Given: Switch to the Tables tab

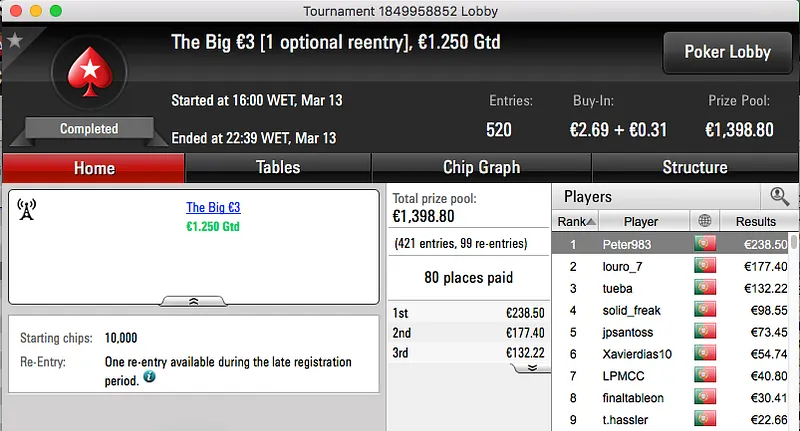Looking at the screenshot, I should (x=278, y=167).
